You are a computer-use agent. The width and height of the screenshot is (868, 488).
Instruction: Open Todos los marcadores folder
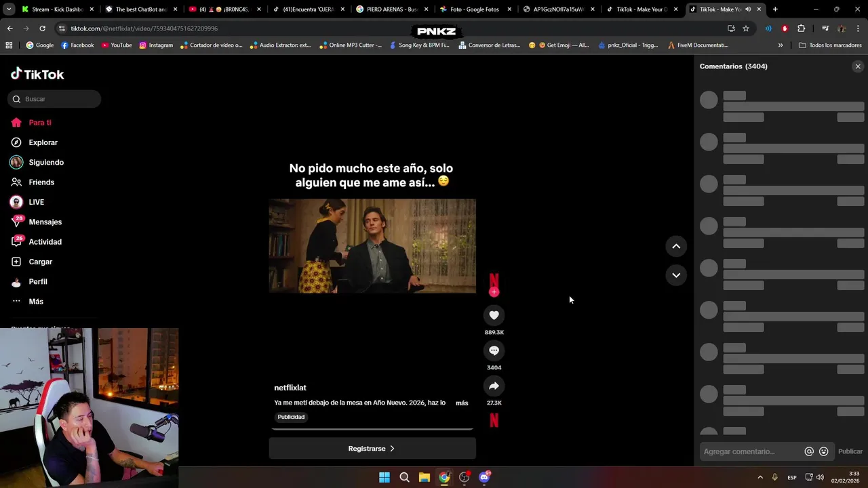830,45
